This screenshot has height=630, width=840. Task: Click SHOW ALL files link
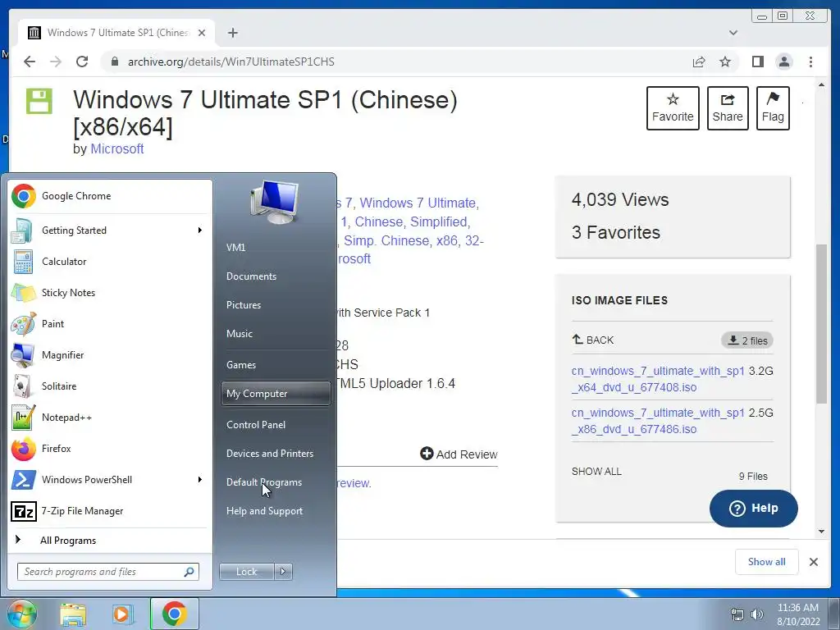click(x=596, y=472)
